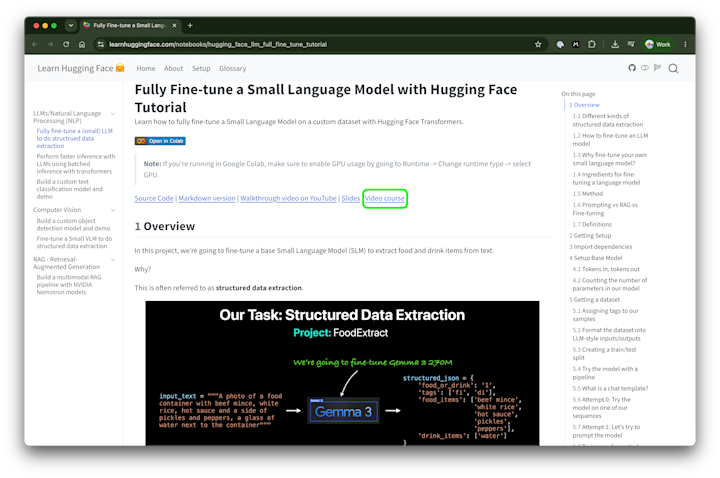The image size is (720, 478).
Task: Open the GitHub repository icon
Action: [632, 68]
